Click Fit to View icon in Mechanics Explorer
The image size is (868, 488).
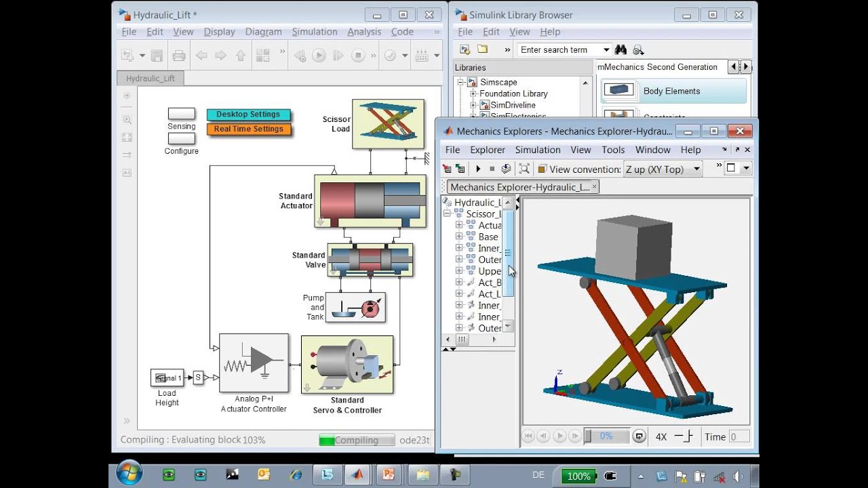coord(524,169)
